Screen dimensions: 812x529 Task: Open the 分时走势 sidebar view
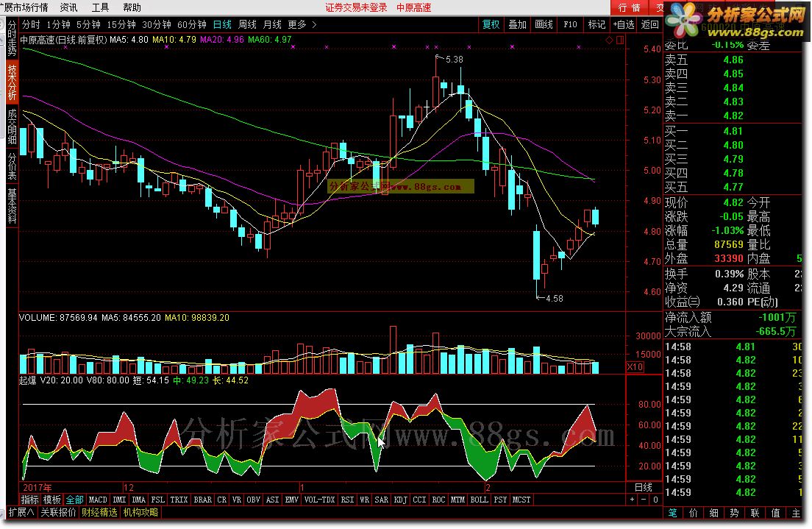coord(12,39)
